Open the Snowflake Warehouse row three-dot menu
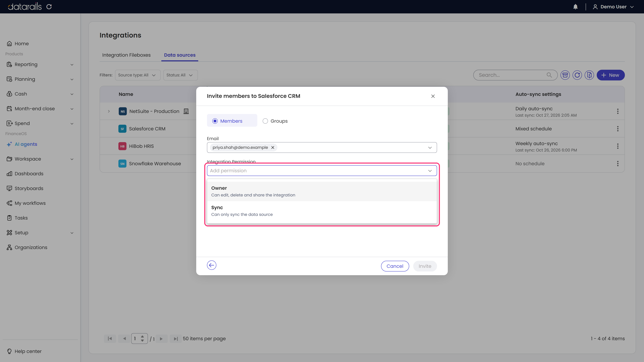This screenshot has height=362, width=644. tap(618, 164)
